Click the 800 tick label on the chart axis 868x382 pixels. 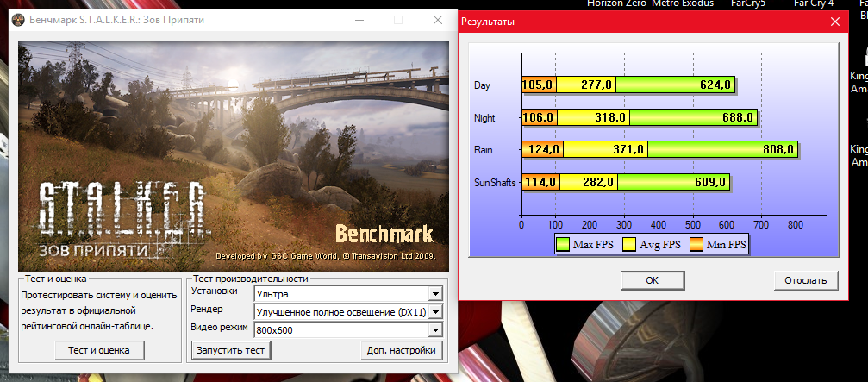[x=796, y=226]
